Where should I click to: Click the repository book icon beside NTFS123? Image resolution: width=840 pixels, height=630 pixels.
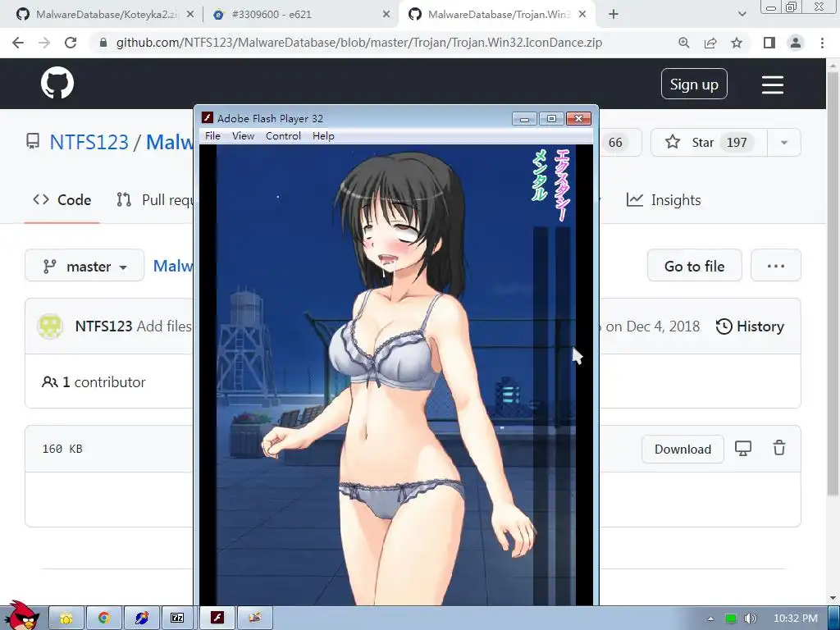(33, 142)
